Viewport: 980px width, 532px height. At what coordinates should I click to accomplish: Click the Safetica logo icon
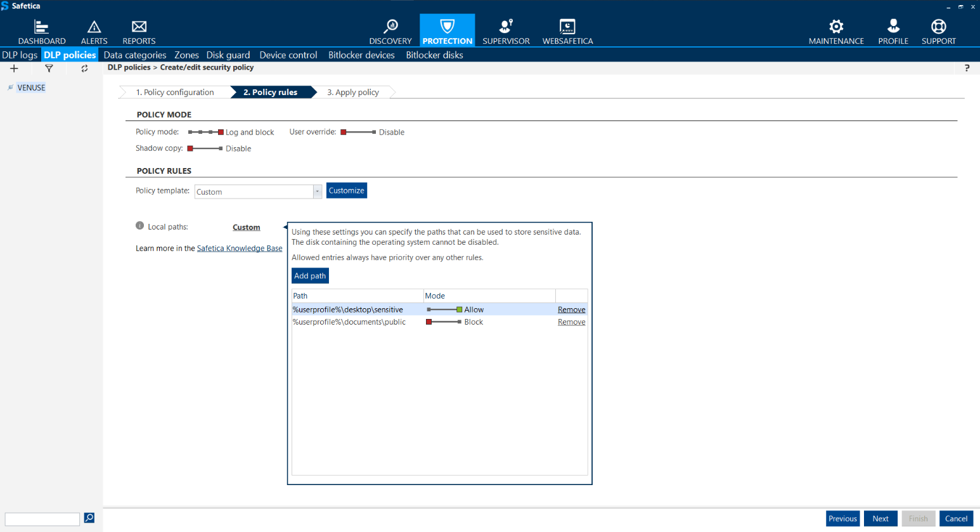pos(5,6)
